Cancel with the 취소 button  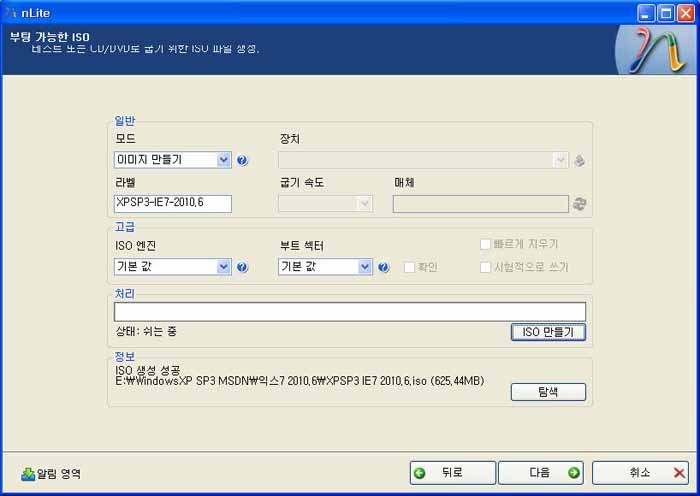(x=640, y=473)
